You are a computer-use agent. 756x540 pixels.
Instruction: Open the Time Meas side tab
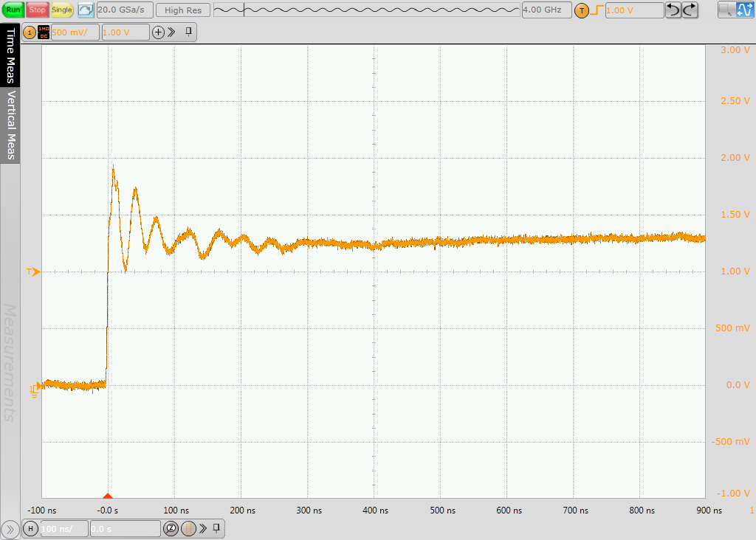pyautogui.click(x=10, y=55)
